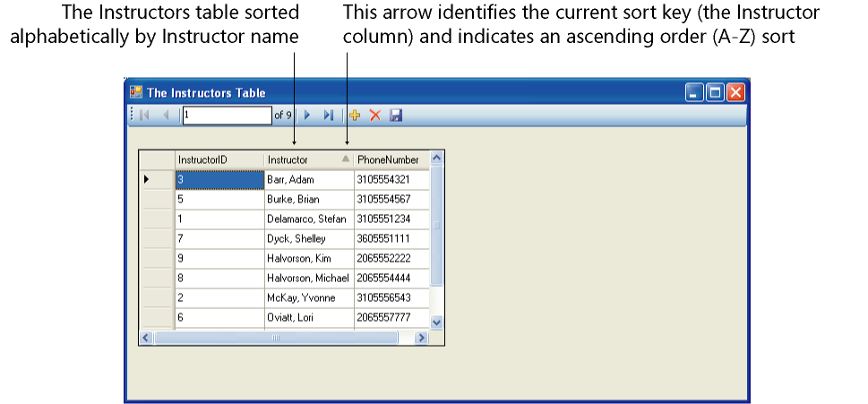Maximize the Instructors Table window
The height and width of the screenshot is (404, 868).
click(x=715, y=92)
